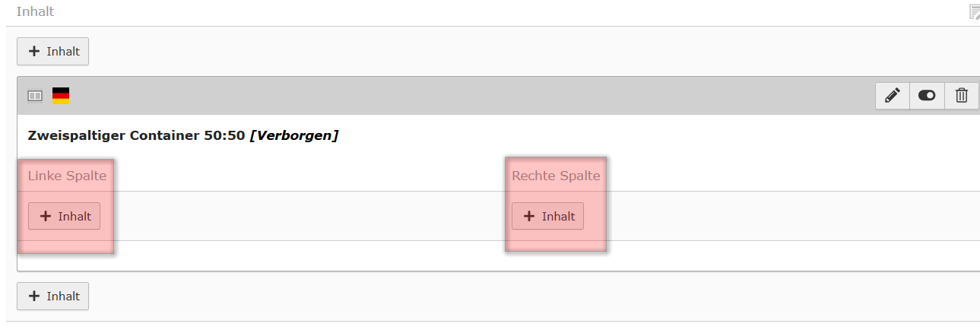This screenshot has height=330, width=980.
Task: Click the plus icon on top Inhalt button
Action: [34, 52]
